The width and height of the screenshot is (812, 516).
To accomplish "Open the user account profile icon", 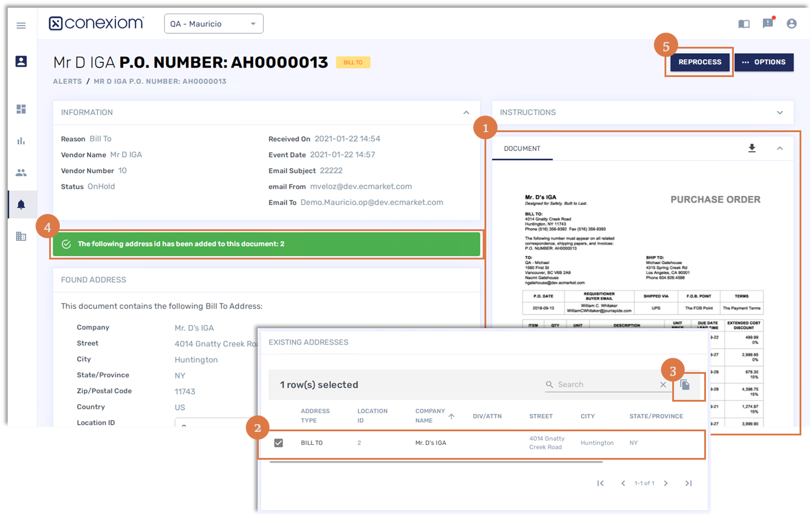I will tap(791, 24).
